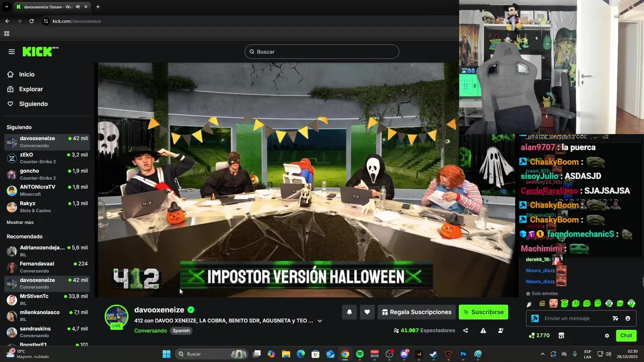This screenshot has height=362, width=644.
Task: Follow channel with heart button
Action: [x=367, y=312]
